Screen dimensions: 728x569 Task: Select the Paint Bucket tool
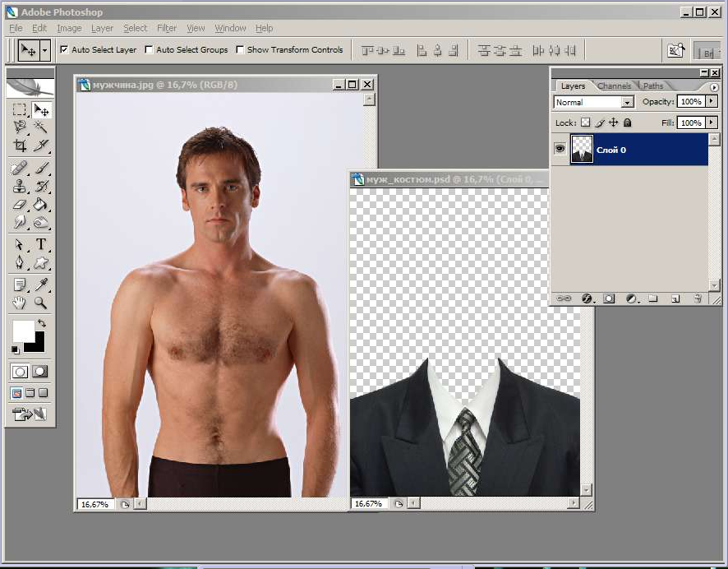click(x=41, y=204)
